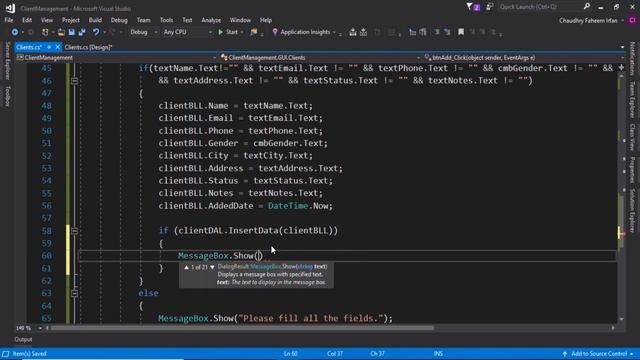Open the 149 % zoom level dropdown
Viewport: 640px width, 360px height.
point(29,328)
